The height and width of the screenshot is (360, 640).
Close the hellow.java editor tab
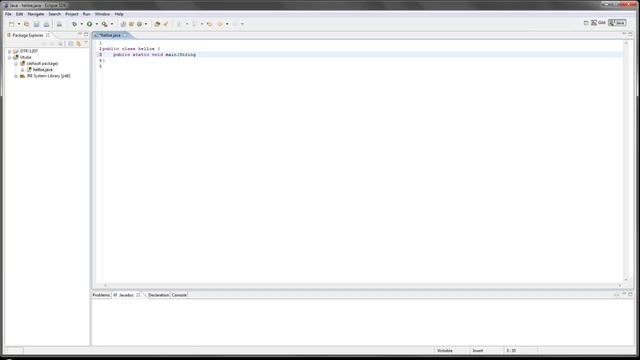click(125, 36)
